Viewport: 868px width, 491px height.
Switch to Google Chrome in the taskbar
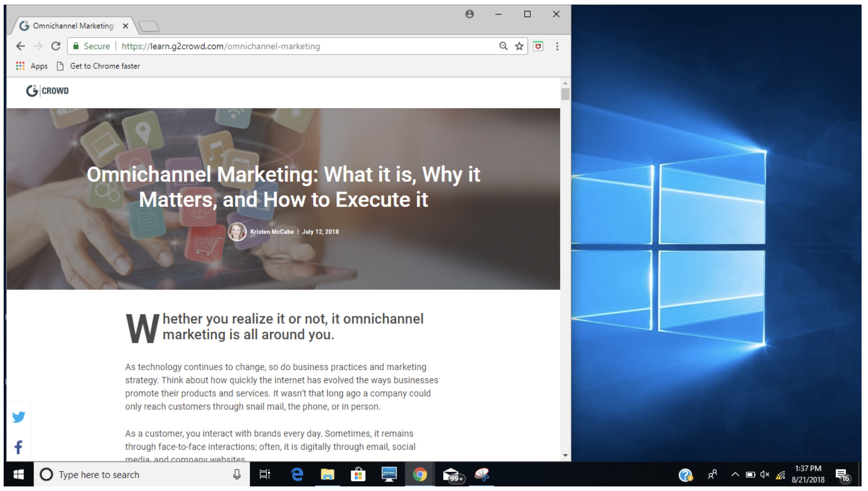[x=420, y=475]
